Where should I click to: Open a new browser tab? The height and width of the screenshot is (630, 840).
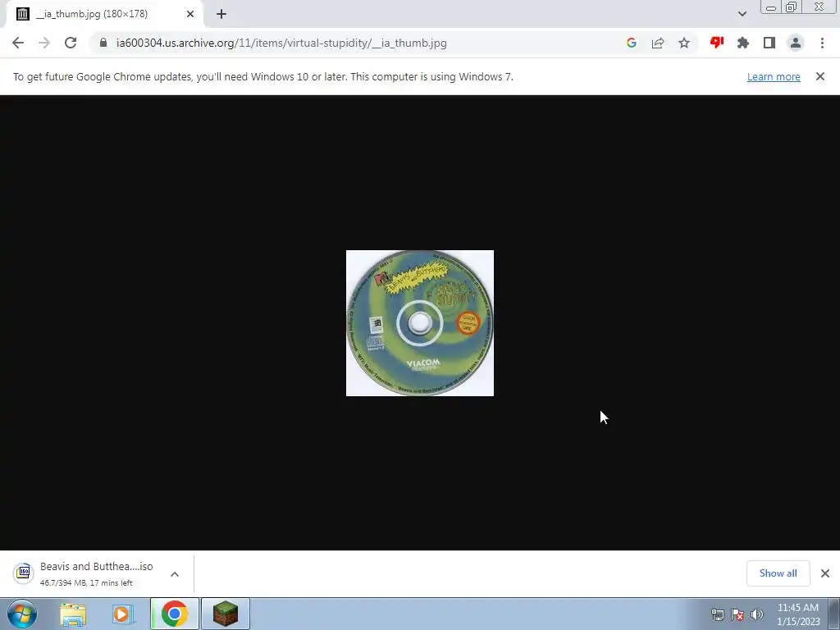[221, 14]
